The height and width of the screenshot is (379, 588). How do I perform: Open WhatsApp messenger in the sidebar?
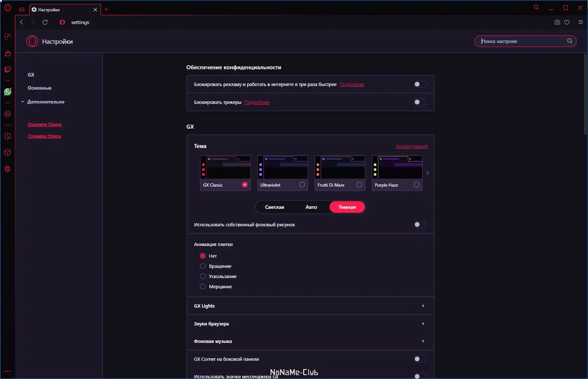(7, 92)
